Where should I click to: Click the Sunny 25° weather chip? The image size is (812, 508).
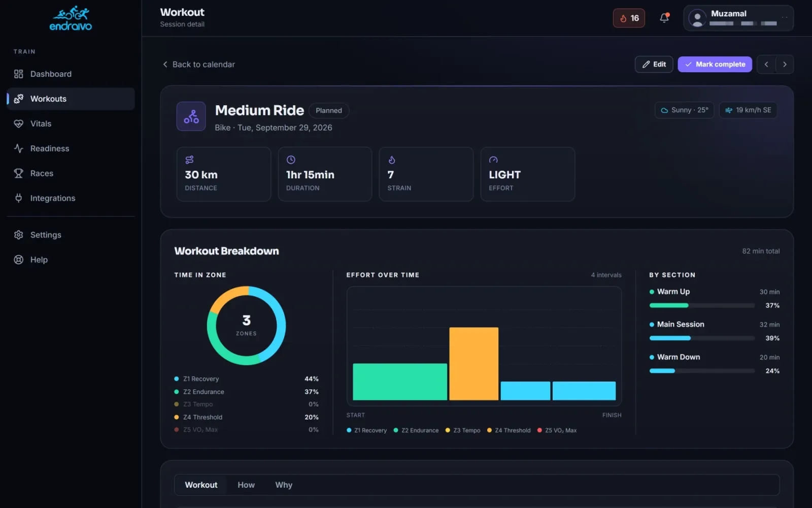coord(685,110)
